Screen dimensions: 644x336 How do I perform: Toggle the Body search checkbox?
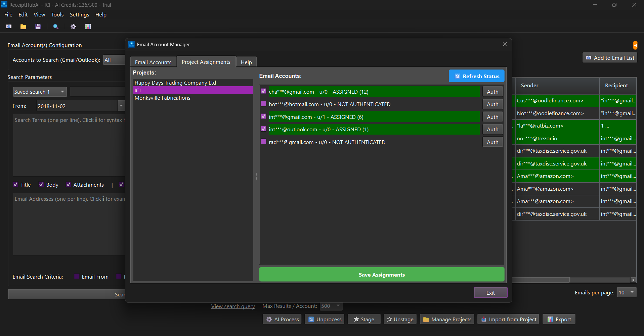(41, 185)
